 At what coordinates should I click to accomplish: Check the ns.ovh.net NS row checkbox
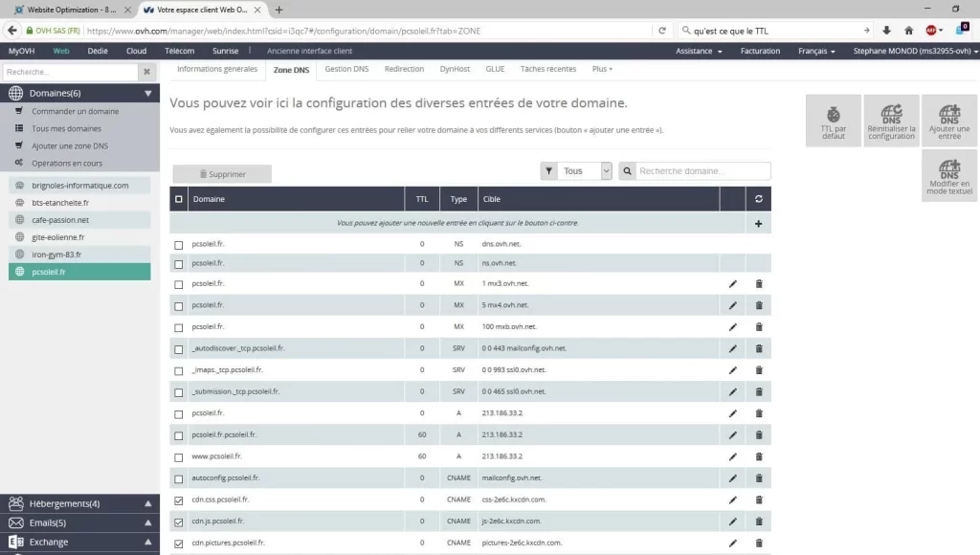[179, 264]
